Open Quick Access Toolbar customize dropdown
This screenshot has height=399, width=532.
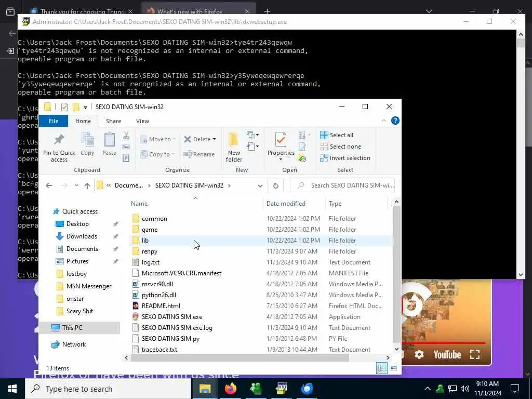coord(86,107)
